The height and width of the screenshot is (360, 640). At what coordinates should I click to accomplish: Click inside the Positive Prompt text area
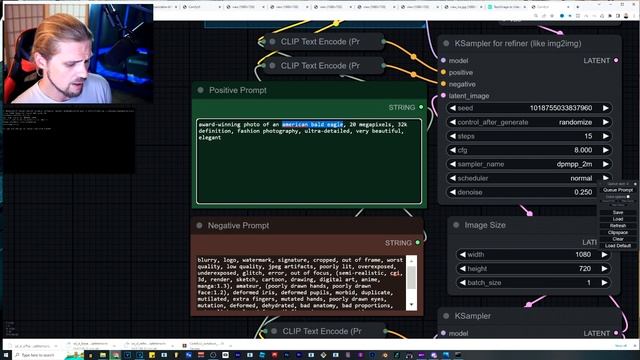(x=309, y=161)
